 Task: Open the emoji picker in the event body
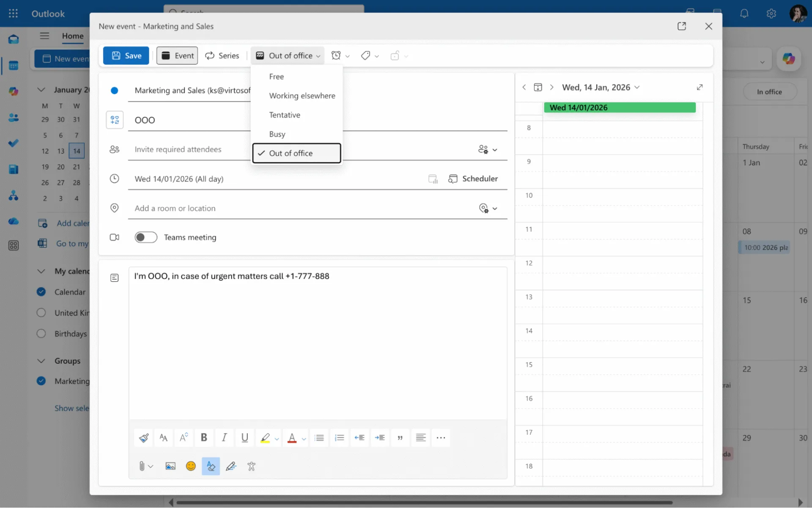(190, 466)
